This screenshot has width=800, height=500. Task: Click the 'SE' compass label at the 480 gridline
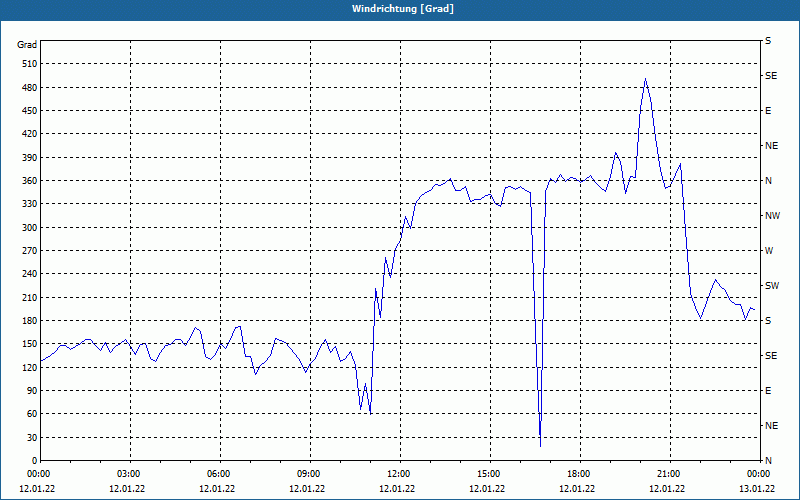tap(771, 76)
